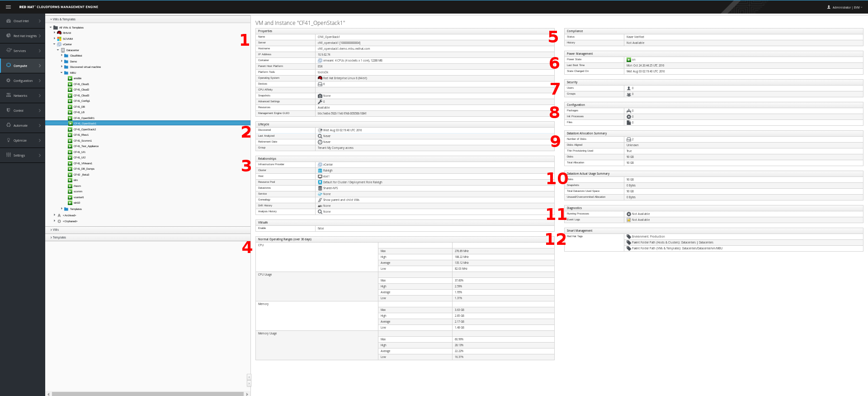Expand the RHVM provider tree node

pyautogui.click(x=55, y=33)
